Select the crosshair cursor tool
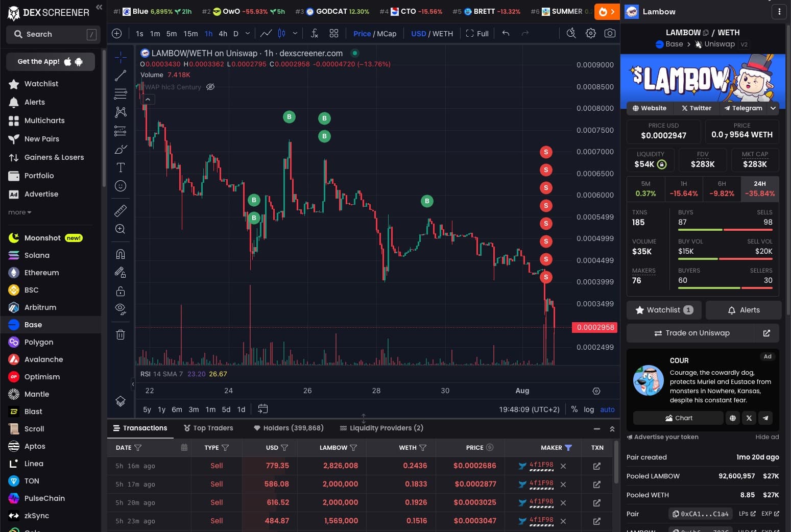Viewport: 791px width, 532px height. click(x=121, y=57)
